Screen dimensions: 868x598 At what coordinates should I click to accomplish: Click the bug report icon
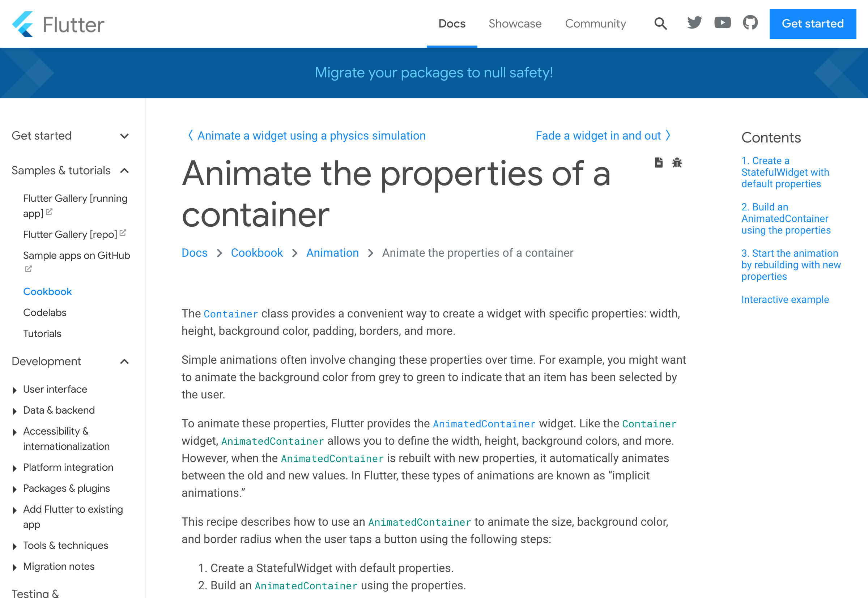677,163
